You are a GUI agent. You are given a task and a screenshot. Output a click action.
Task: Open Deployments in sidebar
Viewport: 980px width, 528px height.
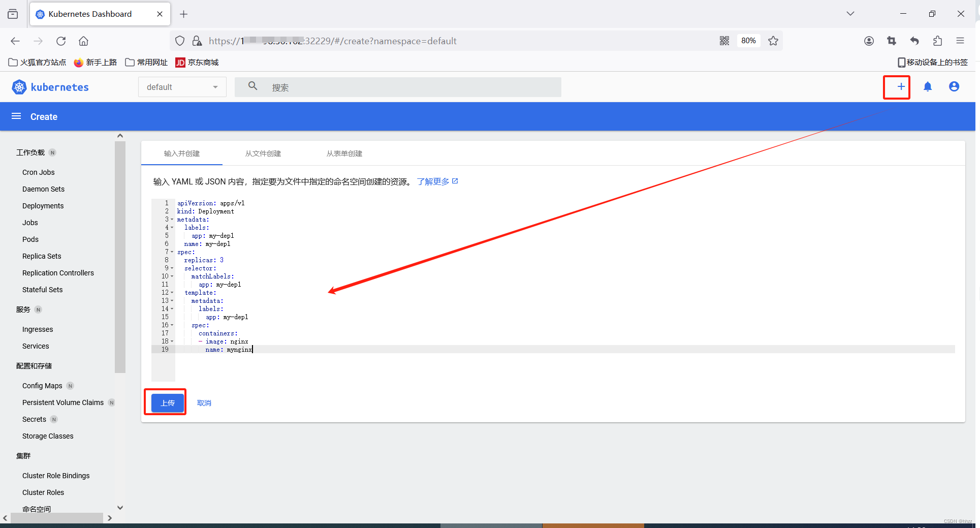(43, 206)
